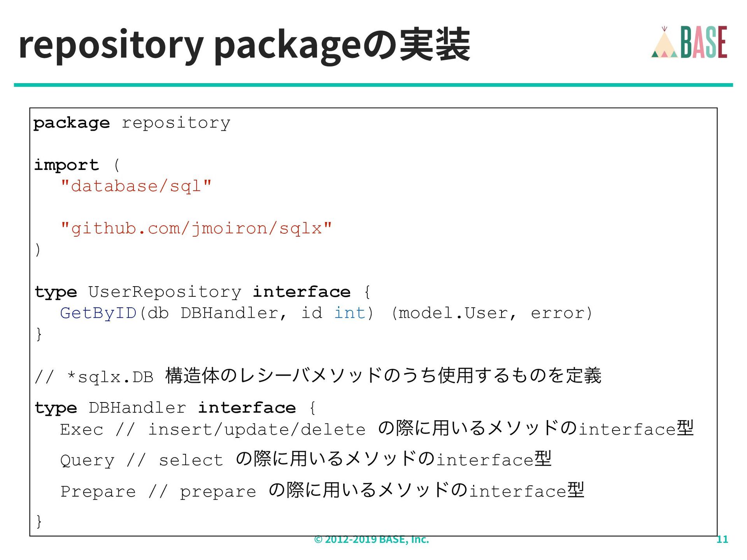This screenshot has width=747, height=560.
Task: Click the Query method line
Action: (87, 460)
